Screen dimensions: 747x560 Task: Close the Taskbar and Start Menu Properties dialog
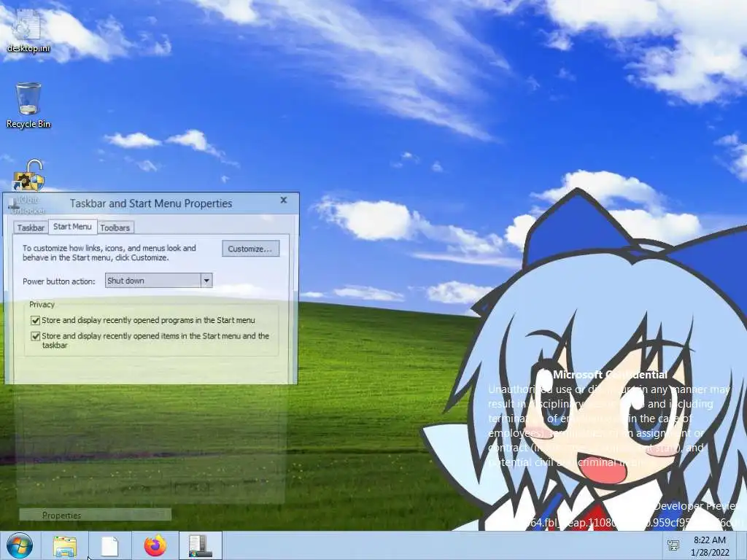click(284, 200)
